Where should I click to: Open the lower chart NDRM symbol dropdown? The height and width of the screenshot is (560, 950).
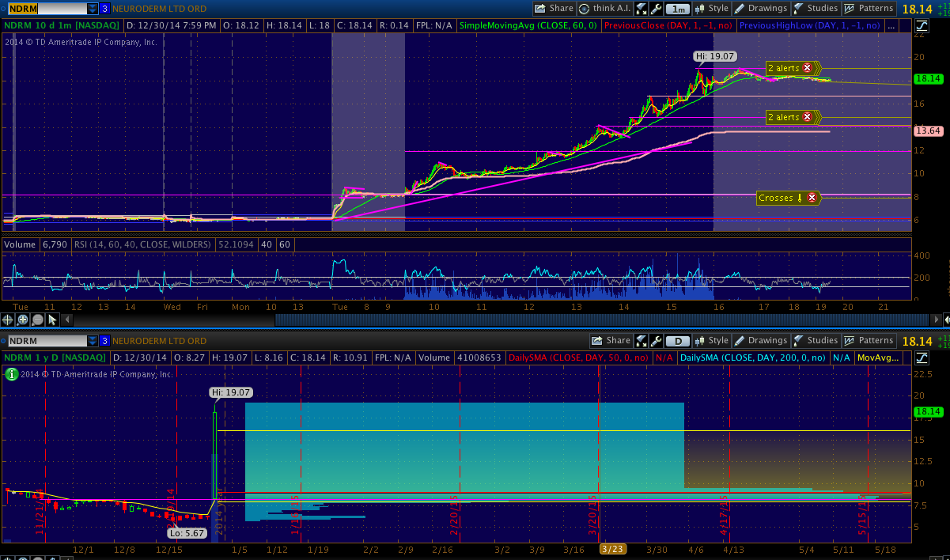93,341
